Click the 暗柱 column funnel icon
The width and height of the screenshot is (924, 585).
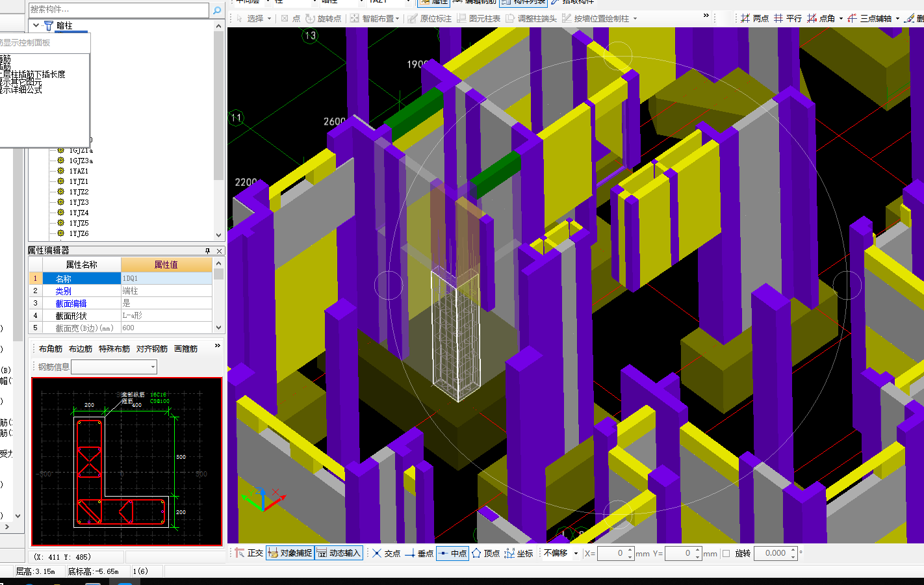48,25
